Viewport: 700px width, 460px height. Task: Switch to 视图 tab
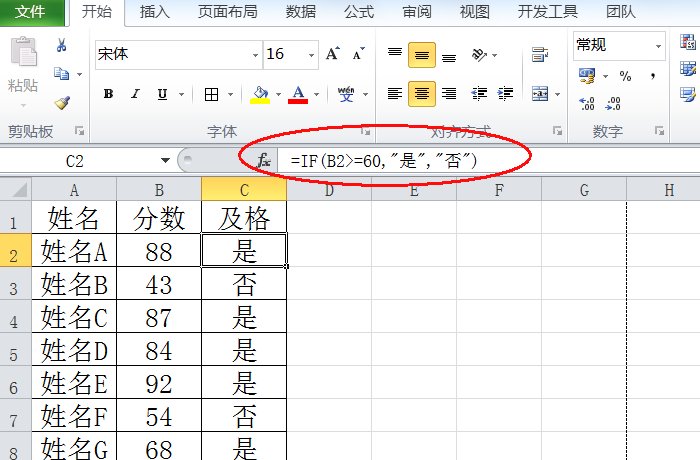pos(475,12)
